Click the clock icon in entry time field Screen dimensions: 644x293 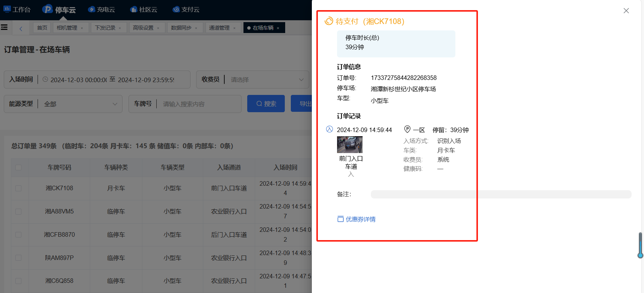click(45, 80)
